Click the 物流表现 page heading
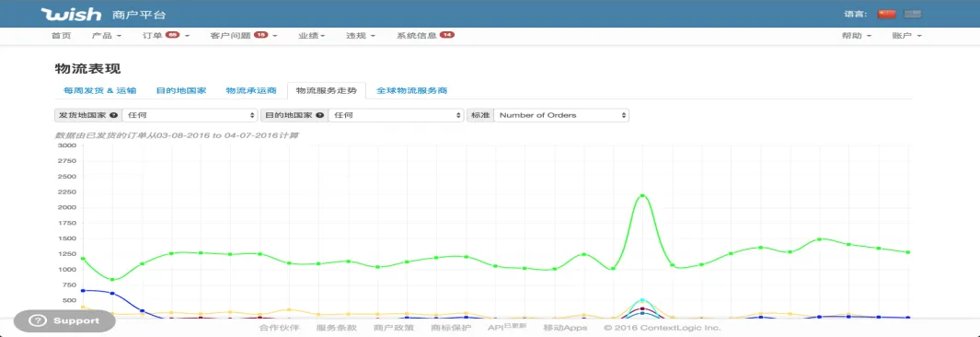This screenshot has height=337, width=980. point(87,68)
